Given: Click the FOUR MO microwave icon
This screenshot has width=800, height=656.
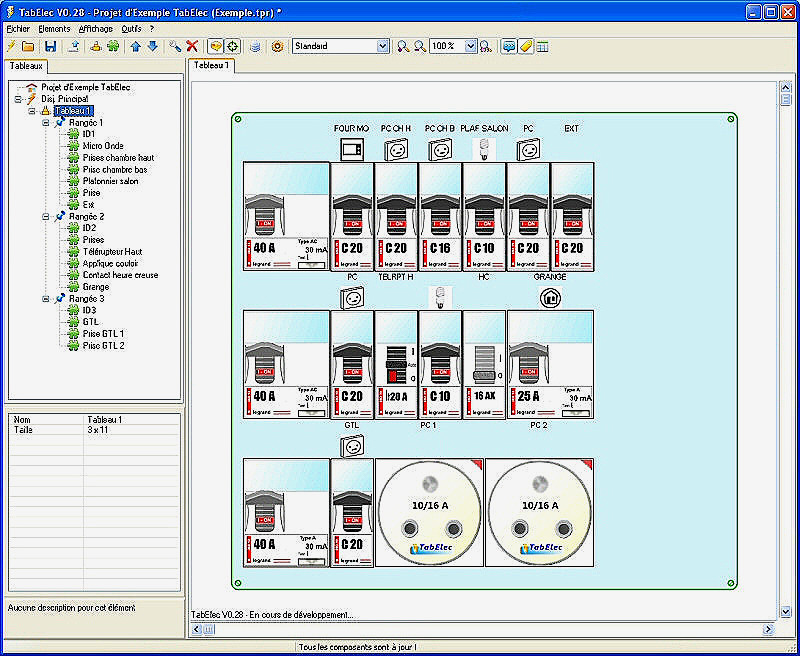Looking at the screenshot, I should [x=352, y=149].
